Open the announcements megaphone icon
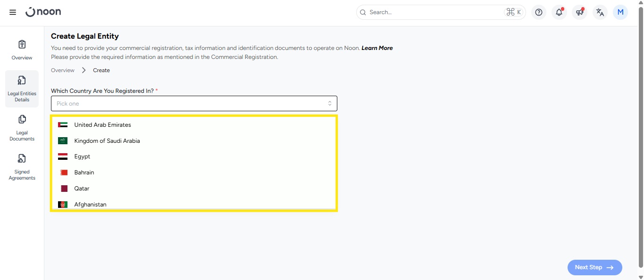 coord(579,12)
